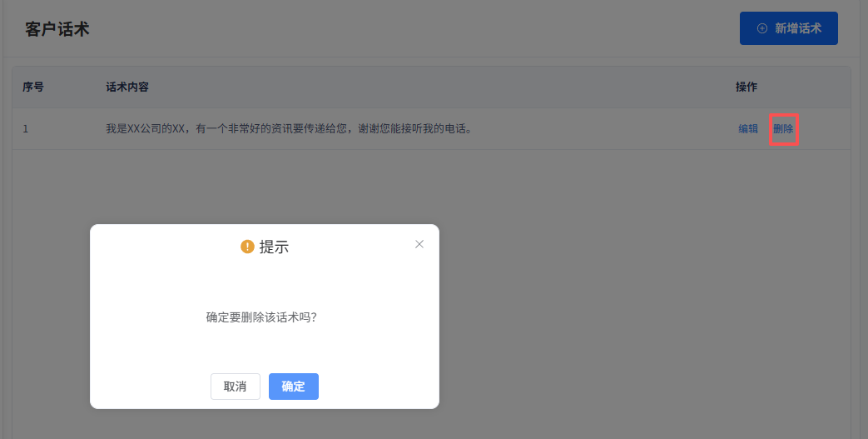This screenshot has width=868, height=439.
Task: Click the 操作 column header
Action: coord(746,87)
